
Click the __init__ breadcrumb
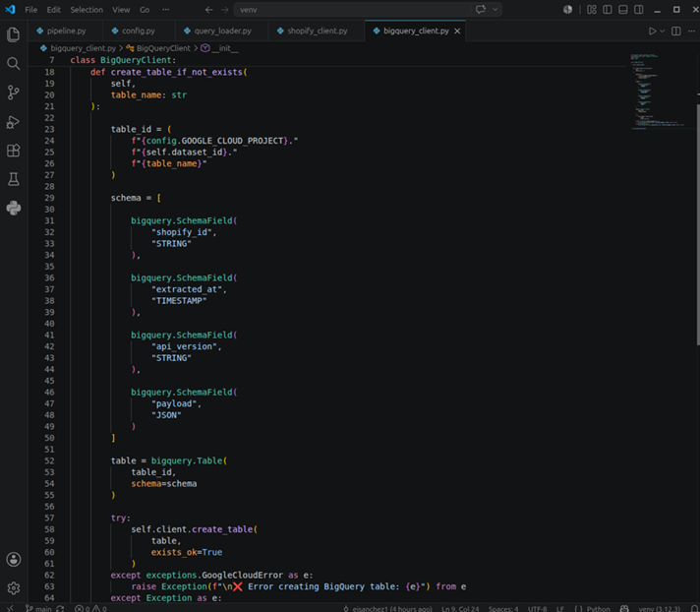[x=224, y=48]
